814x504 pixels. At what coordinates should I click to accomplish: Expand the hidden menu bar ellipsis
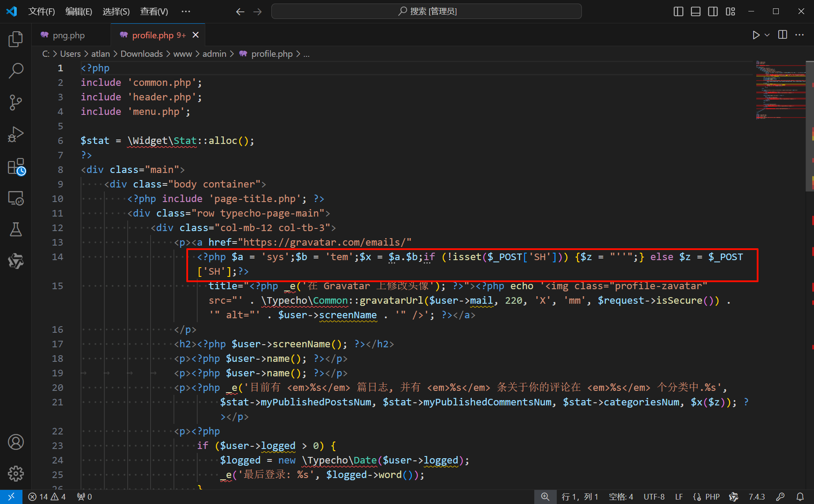(186, 11)
